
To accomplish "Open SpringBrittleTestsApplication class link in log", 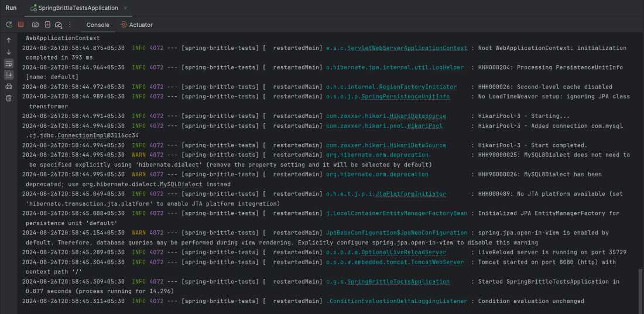I will coord(398,282).
